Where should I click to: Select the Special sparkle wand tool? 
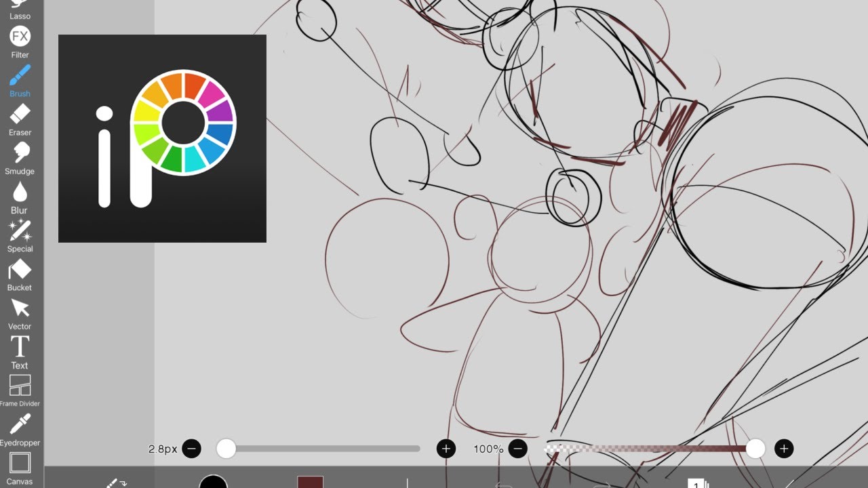(x=20, y=236)
